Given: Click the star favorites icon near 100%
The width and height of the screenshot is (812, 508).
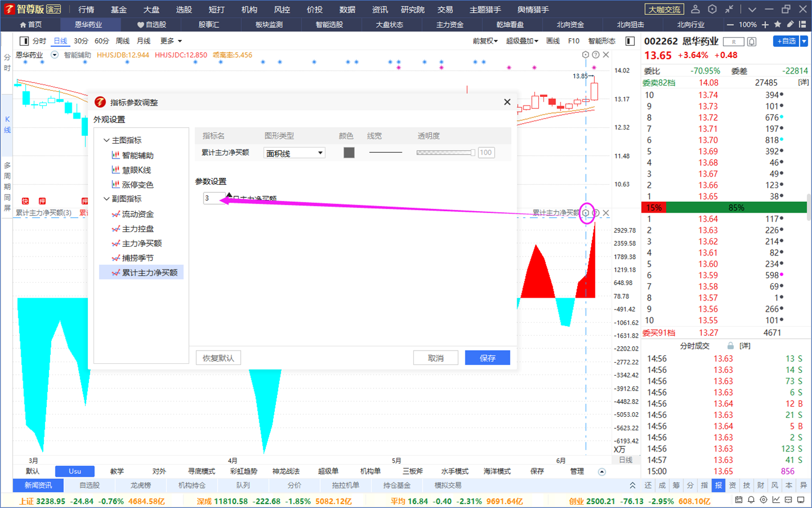Looking at the screenshot, I should 778,25.
